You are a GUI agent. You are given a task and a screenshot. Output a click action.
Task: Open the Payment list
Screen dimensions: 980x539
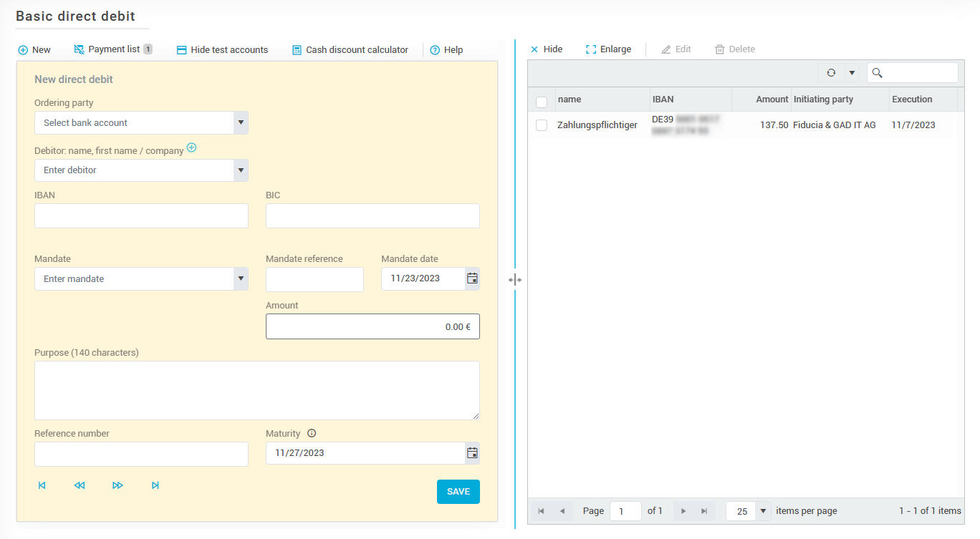click(113, 49)
